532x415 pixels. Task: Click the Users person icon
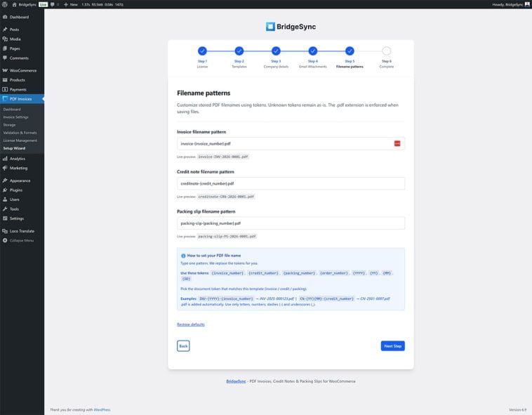tap(5, 199)
